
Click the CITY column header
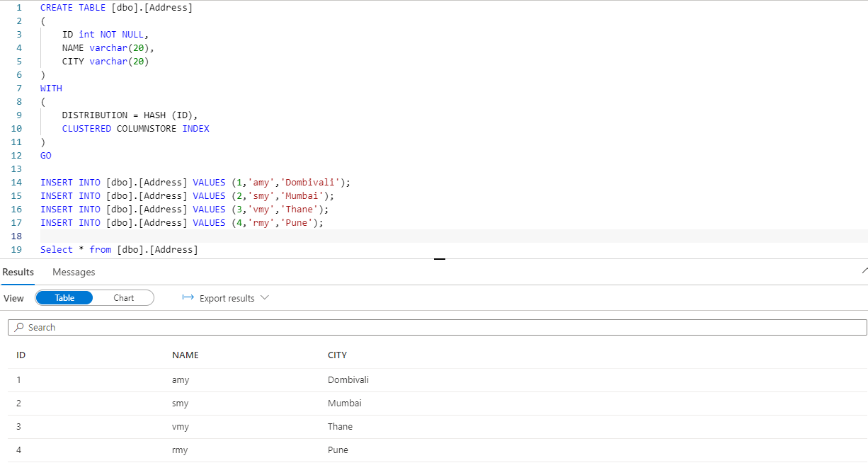(x=337, y=355)
